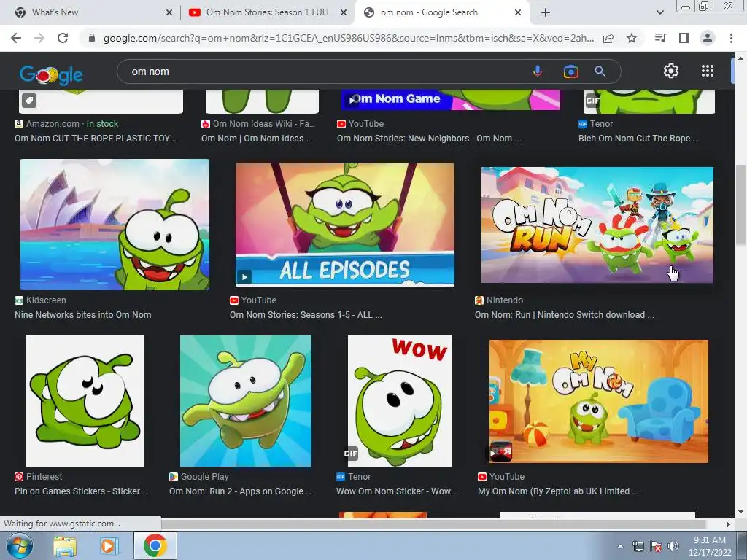747x560 pixels.
Task: Click the address bar URL
Action: 348,38
